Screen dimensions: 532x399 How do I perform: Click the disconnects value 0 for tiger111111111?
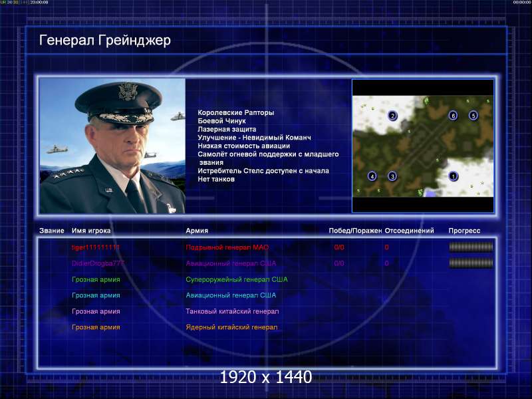386,247
